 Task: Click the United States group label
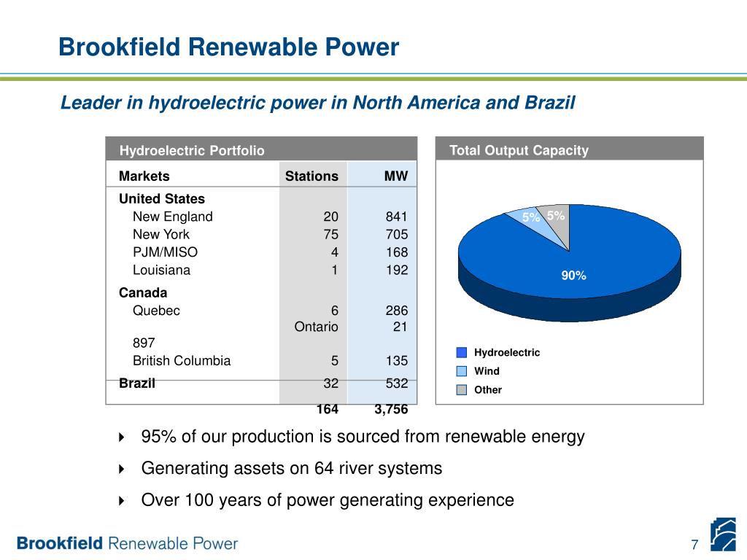(x=161, y=198)
